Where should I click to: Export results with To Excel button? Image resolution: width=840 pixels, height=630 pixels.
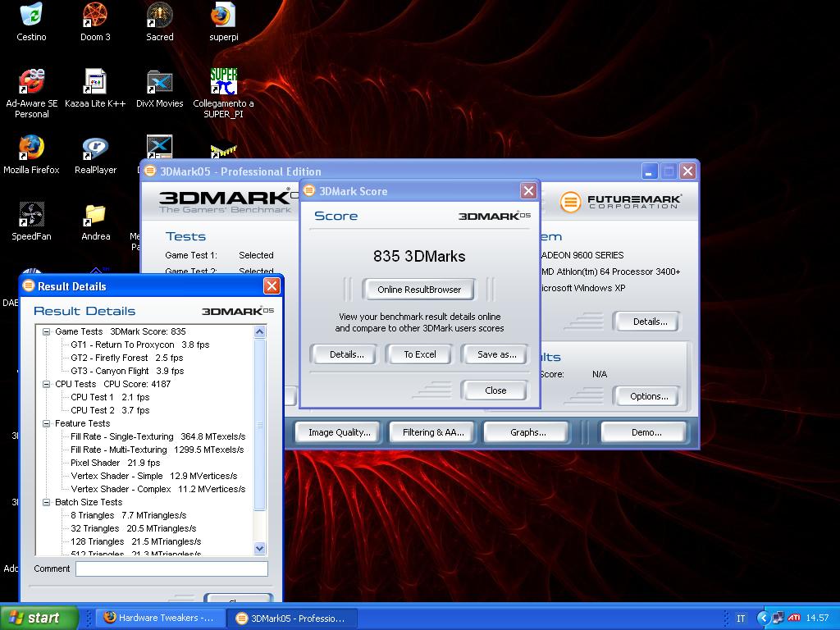point(419,354)
